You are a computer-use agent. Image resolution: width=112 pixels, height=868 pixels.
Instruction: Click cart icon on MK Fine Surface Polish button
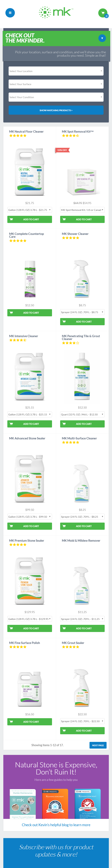click(x=11, y=722)
